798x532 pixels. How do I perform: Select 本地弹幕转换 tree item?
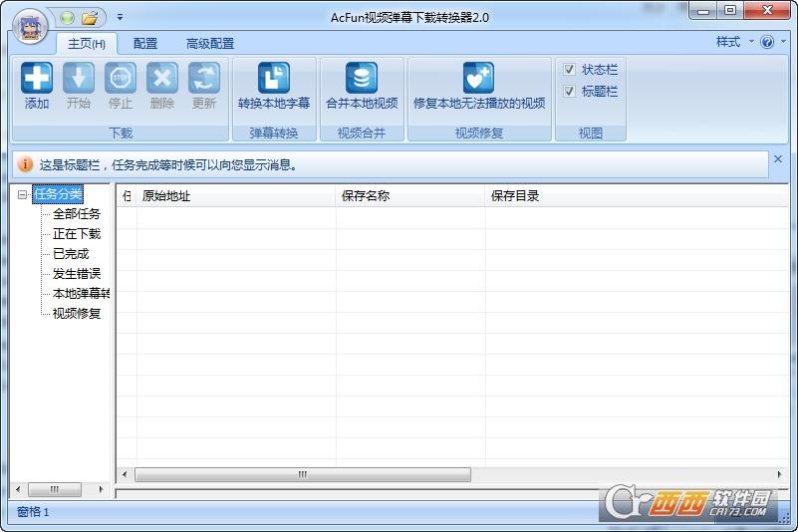coord(81,293)
